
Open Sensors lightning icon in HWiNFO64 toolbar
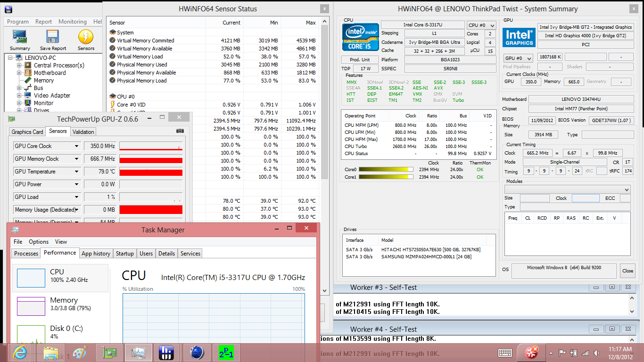point(86,40)
